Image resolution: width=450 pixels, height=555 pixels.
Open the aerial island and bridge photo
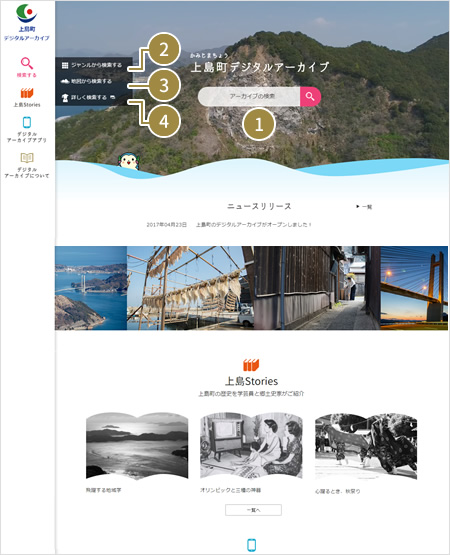(91, 288)
